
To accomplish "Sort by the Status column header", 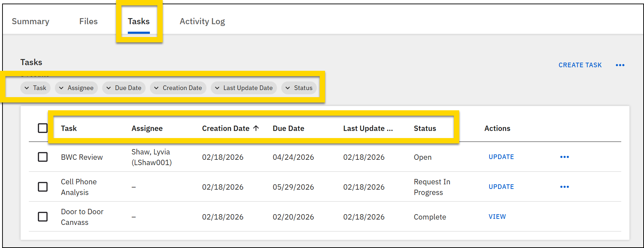I will [x=425, y=128].
